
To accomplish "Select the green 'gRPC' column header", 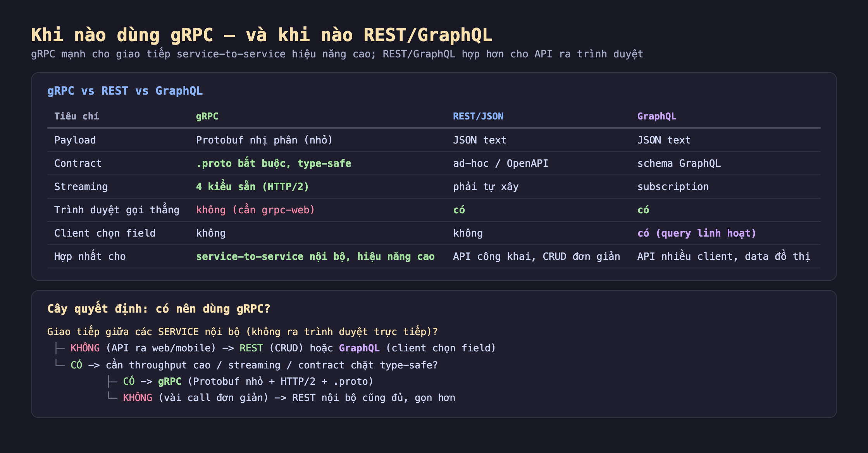I will tap(207, 116).
